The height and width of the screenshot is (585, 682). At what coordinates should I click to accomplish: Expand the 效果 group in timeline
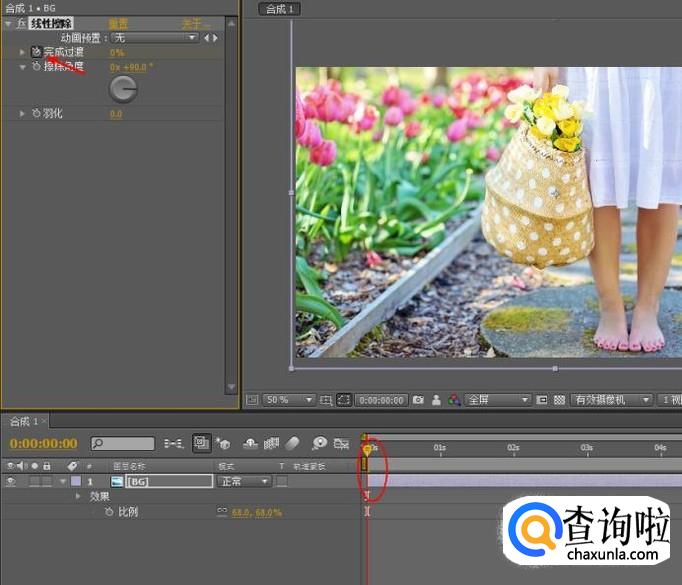pos(77,496)
